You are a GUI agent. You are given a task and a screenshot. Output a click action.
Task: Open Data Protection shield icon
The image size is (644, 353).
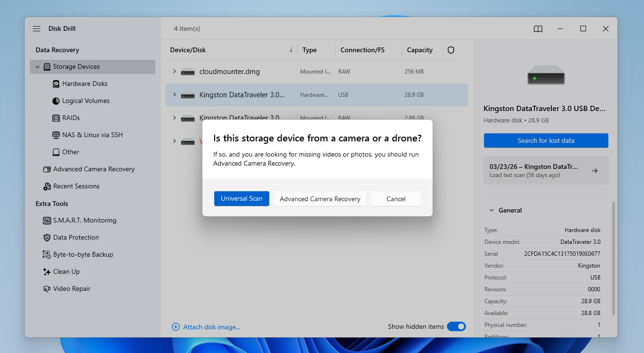pyautogui.click(x=47, y=238)
